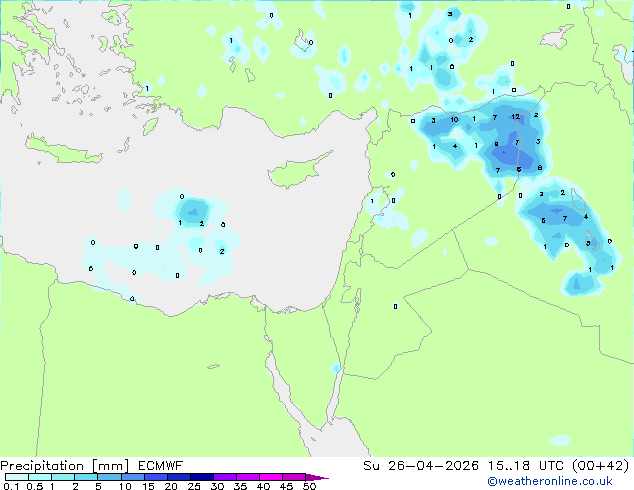Viewport: 634px width, 490px height.
Task: Click the 'Su 26-04-2026' date text
Action: [x=421, y=466]
